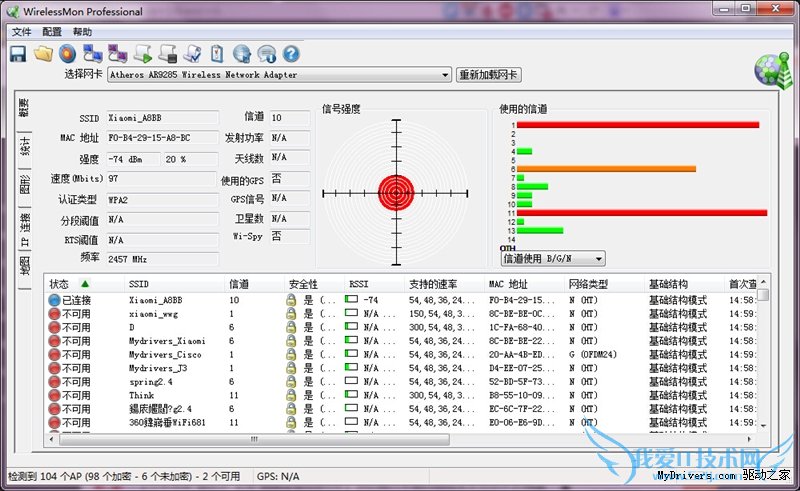Click the scroll with checkmark icon

[x=192, y=54]
